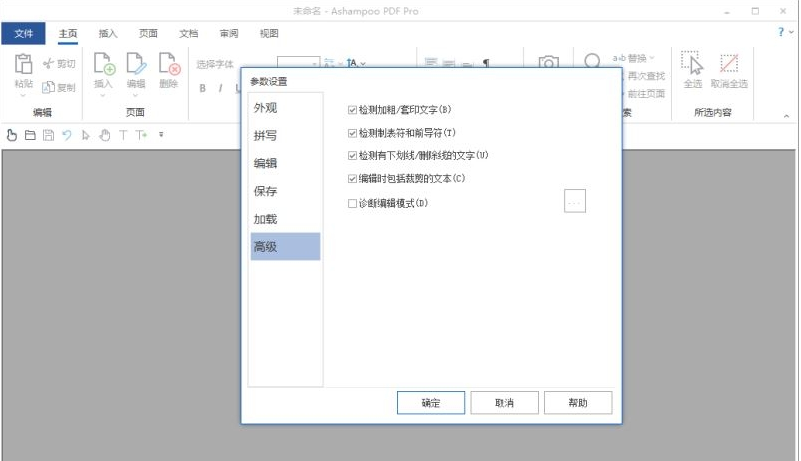
Task: Click the 取消全选 (Deselect All) icon
Action: click(x=729, y=63)
